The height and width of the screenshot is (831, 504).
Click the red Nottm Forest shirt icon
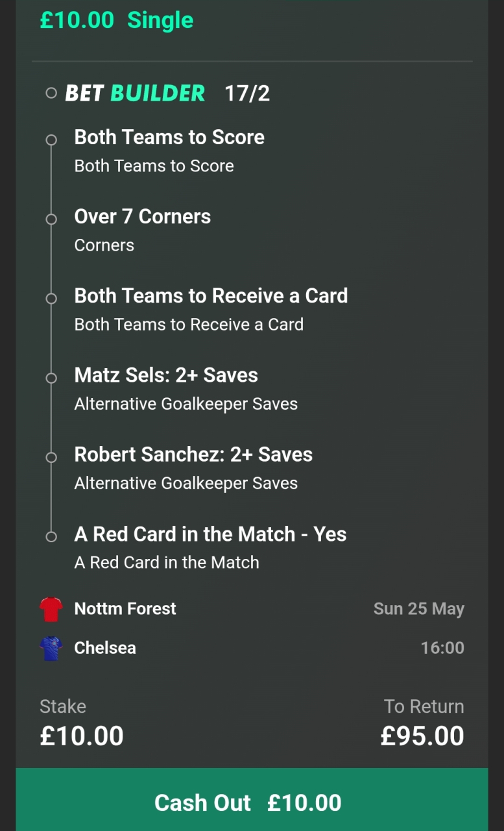coord(51,609)
